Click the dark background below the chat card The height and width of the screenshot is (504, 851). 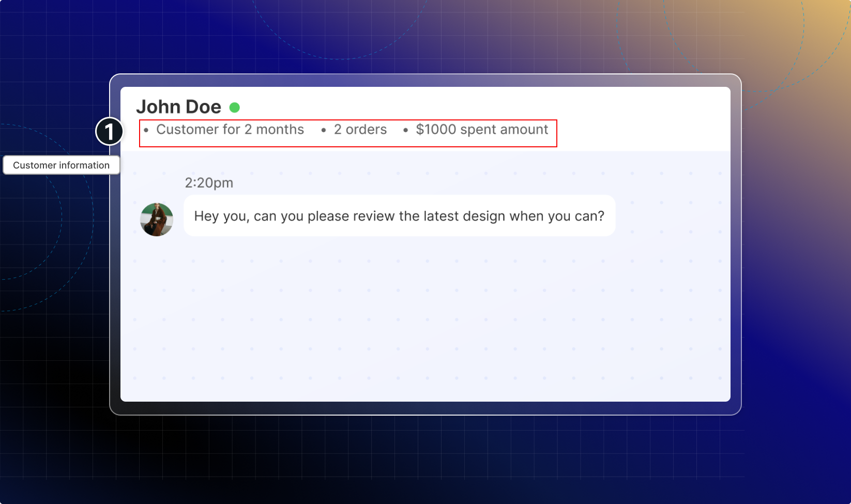(424, 460)
